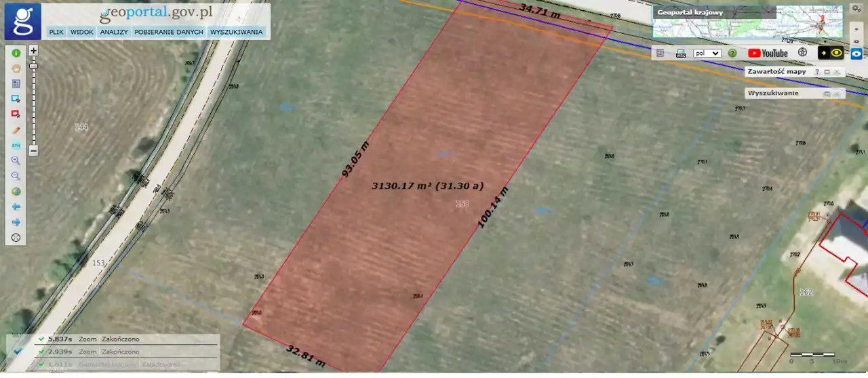Open the 'pol' language dropdown
The image size is (868, 378).
tap(707, 53)
